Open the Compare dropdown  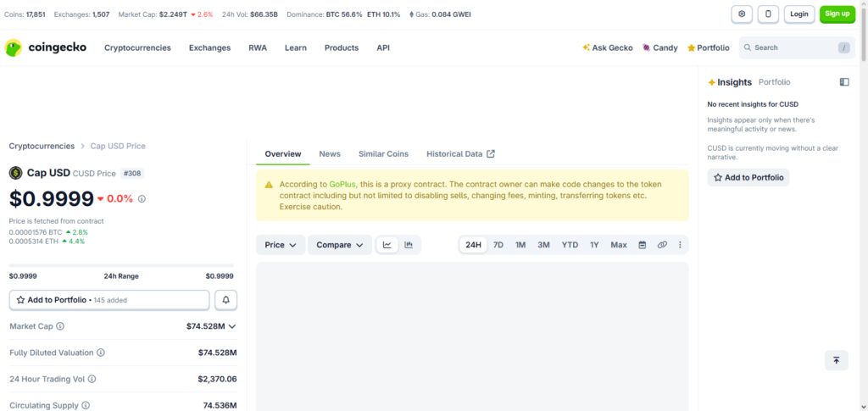click(x=340, y=245)
